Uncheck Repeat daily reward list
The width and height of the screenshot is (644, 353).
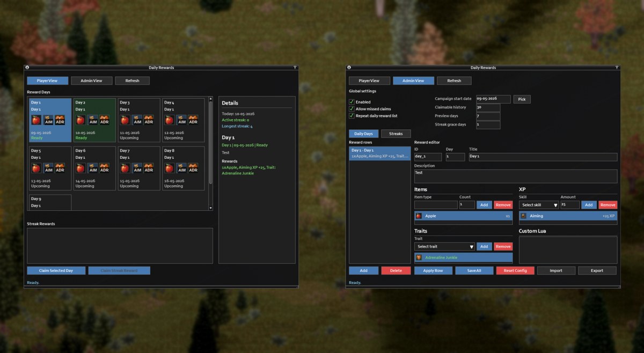pos(352,116)
